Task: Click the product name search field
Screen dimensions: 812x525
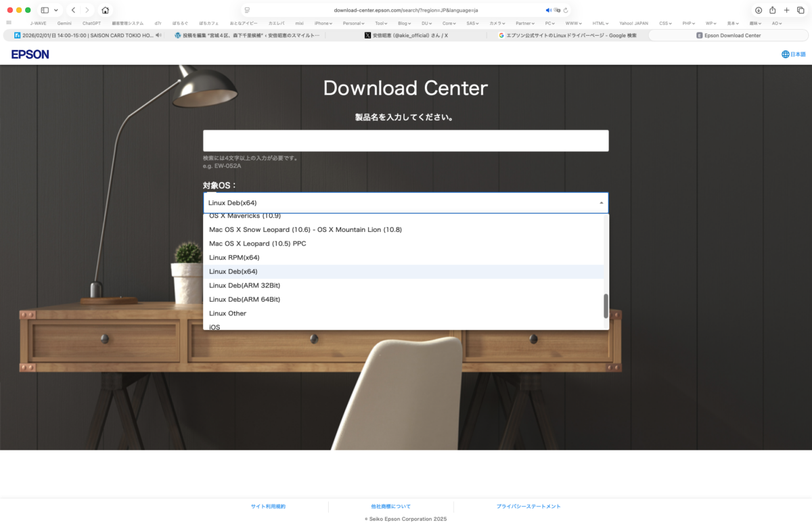Action: pos(405,141)
